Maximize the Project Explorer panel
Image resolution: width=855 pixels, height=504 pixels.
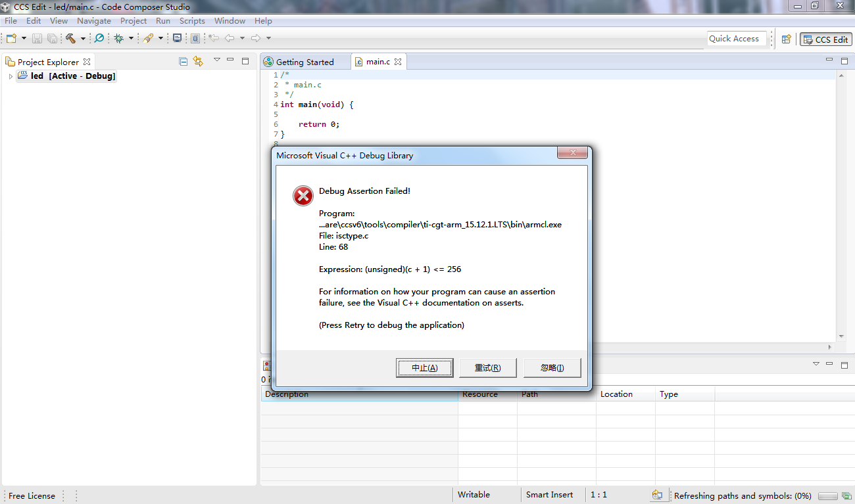pos(245,61)
